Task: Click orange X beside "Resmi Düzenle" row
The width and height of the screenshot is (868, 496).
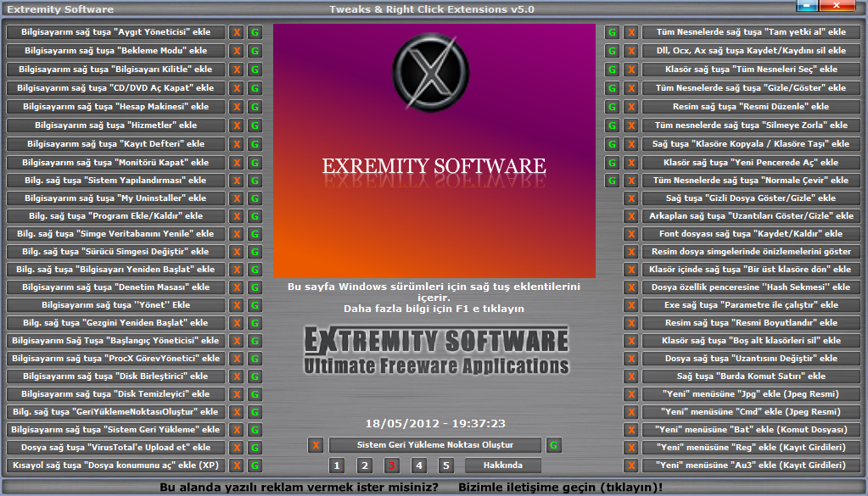Action: tap(631, 107)
